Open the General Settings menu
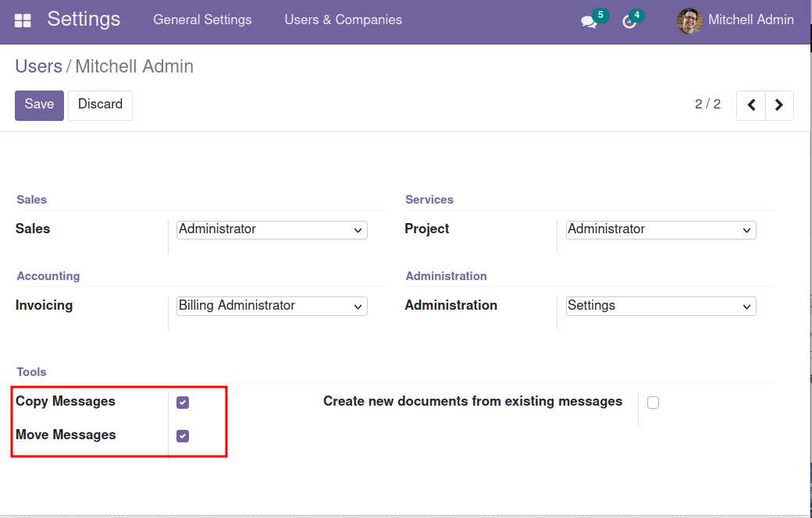812x518 pixels. pos(202,20)
